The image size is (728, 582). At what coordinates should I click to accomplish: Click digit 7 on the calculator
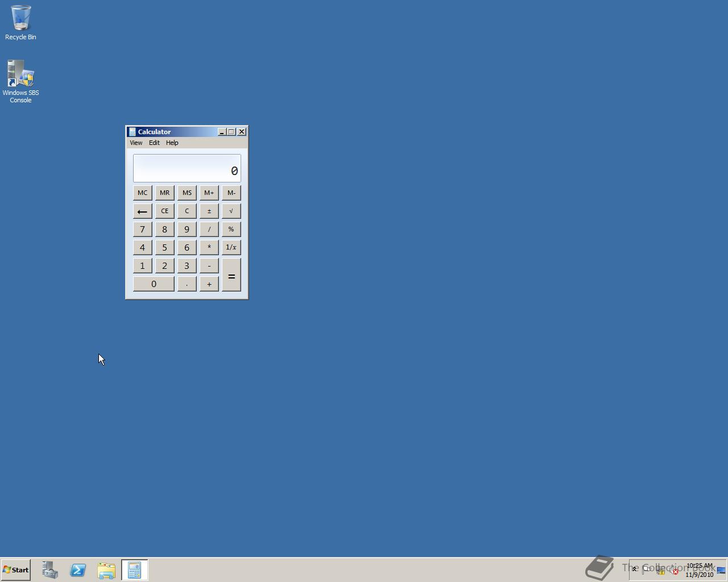point(142,229)
